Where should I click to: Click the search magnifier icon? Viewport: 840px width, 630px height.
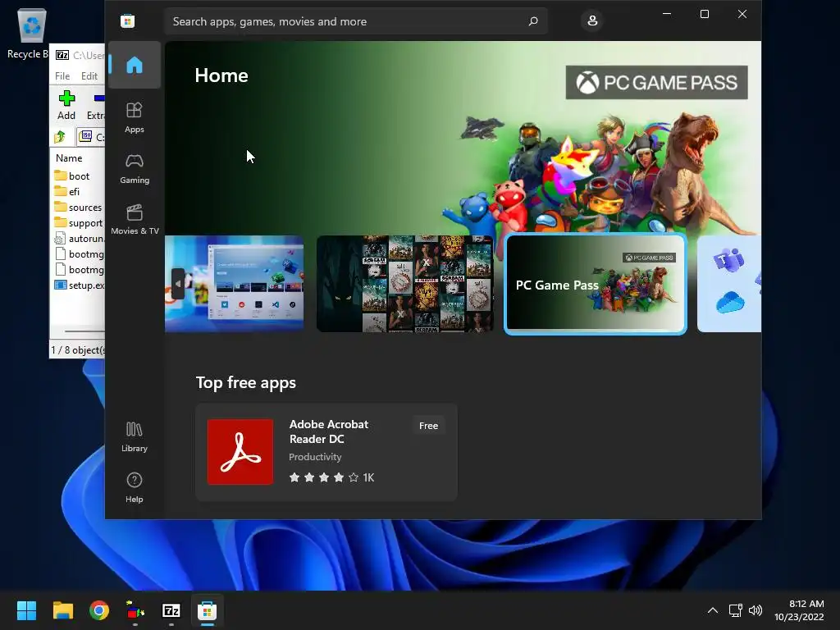(x=533, y=21)
